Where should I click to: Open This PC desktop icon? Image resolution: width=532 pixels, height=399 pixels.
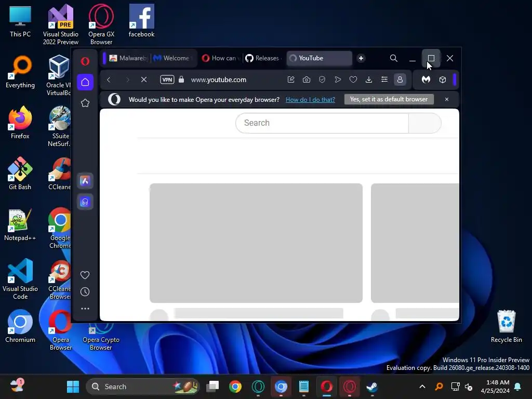click(x=20, y=21)
